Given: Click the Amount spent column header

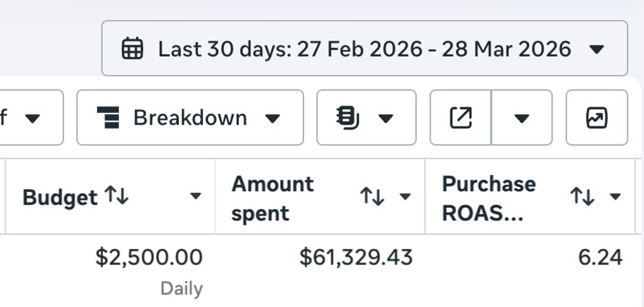Looking at the screenshot, I should click(272, 198).
